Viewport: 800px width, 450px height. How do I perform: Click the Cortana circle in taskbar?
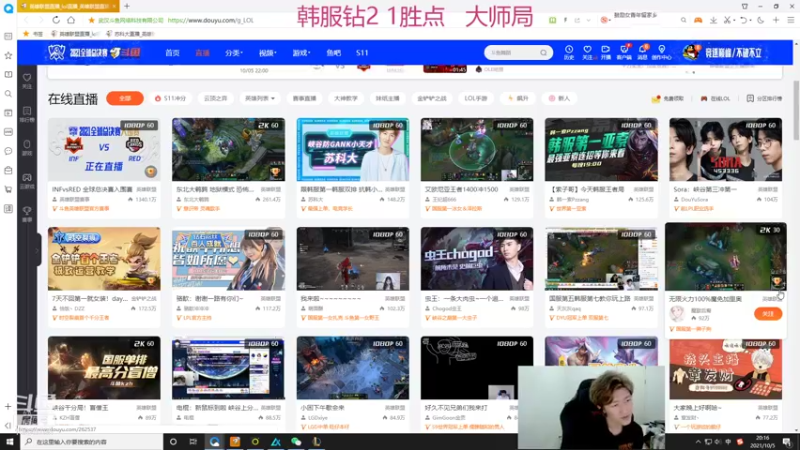click(173, 441)
